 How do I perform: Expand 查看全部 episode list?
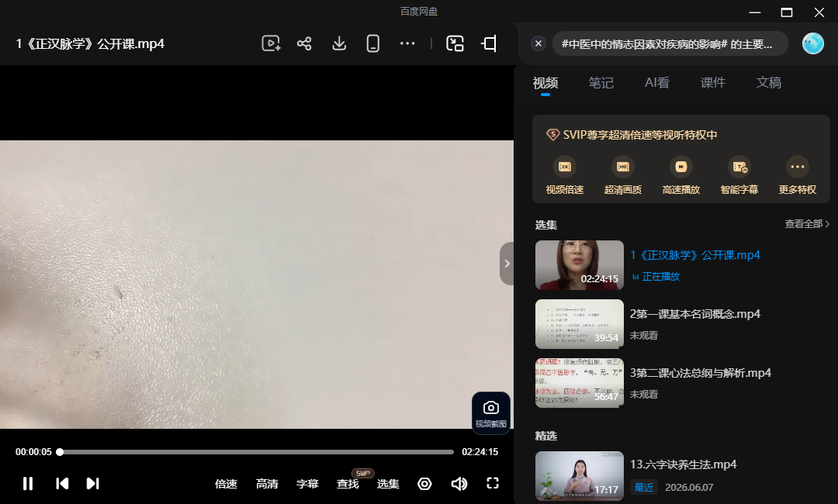pyautogui.click(x=806, y=224)
